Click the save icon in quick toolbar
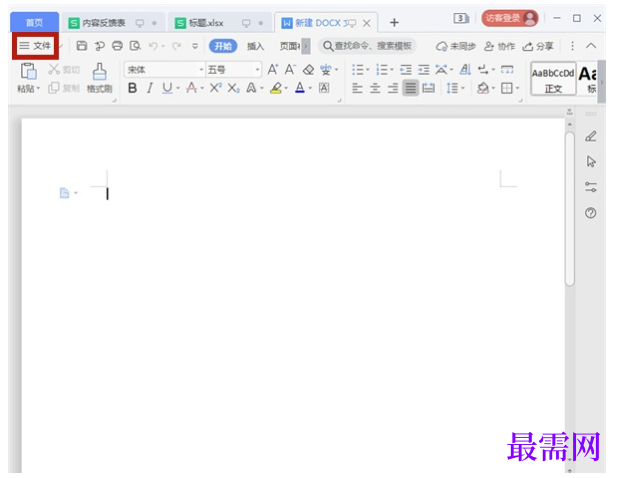This screenshot has height=478, width=619. [x=82, y=46]
